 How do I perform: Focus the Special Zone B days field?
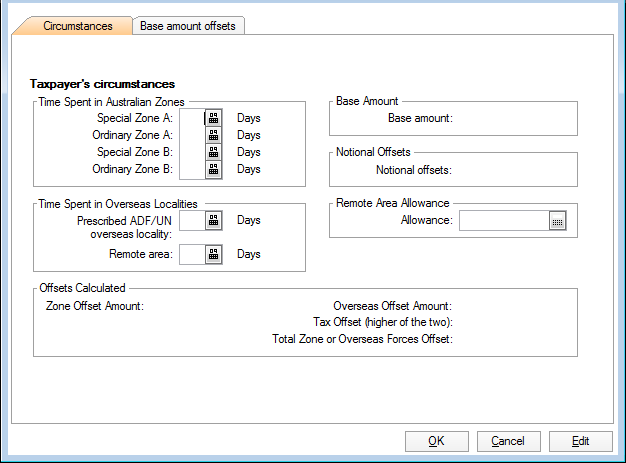[191, 152]
